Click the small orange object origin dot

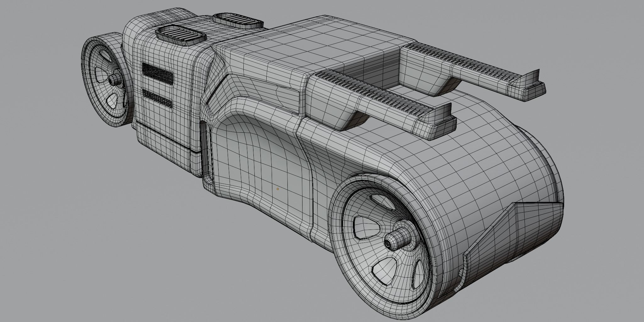point(277,189)
